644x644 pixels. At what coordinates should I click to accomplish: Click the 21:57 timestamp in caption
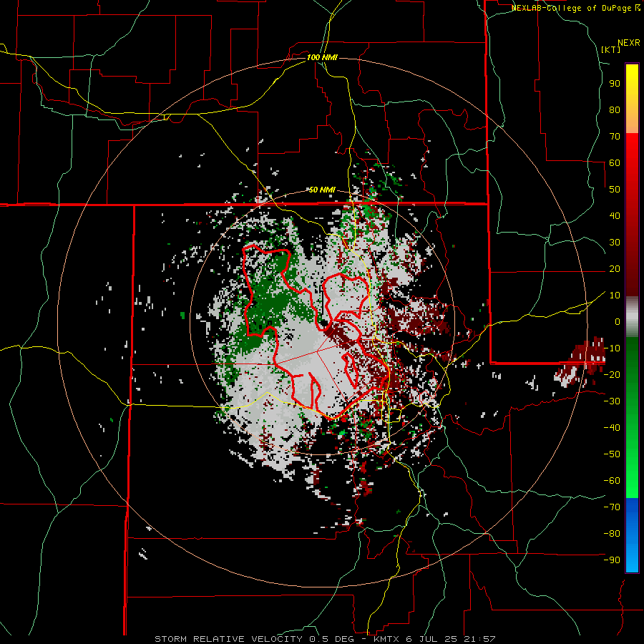point(479,639)
